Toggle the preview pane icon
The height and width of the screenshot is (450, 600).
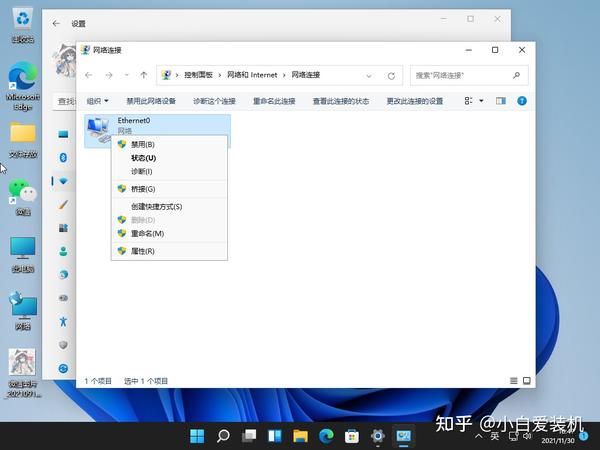(x=501, y=101)
